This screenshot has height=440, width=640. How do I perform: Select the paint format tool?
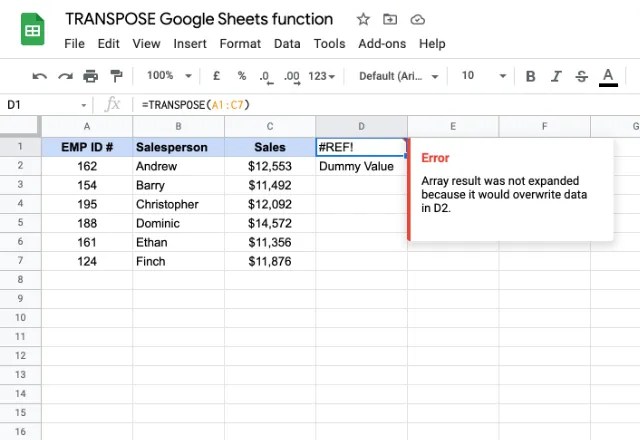(x=116, y=76)
